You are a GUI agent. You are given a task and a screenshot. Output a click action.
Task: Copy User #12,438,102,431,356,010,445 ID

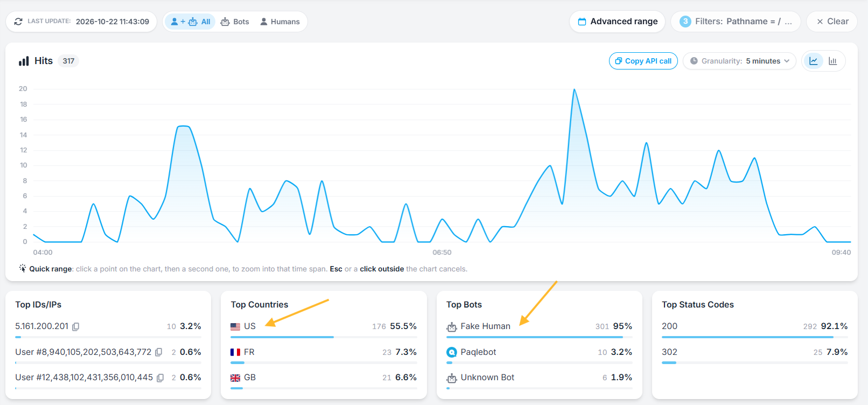click(160, 378)
